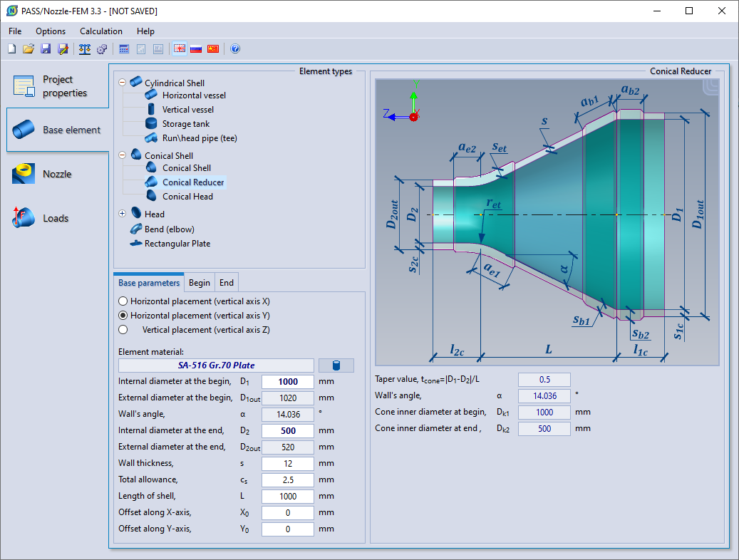This screenshot has width=739, height=560.
Task: Select Rectangular Plate element type
Action: 177,243
